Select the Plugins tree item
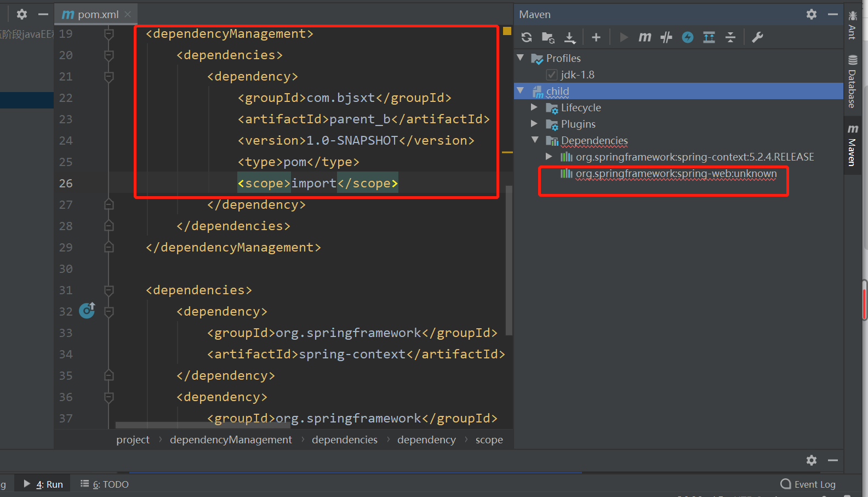The width and height of the screenshot is (868, 497). (578, 124)
